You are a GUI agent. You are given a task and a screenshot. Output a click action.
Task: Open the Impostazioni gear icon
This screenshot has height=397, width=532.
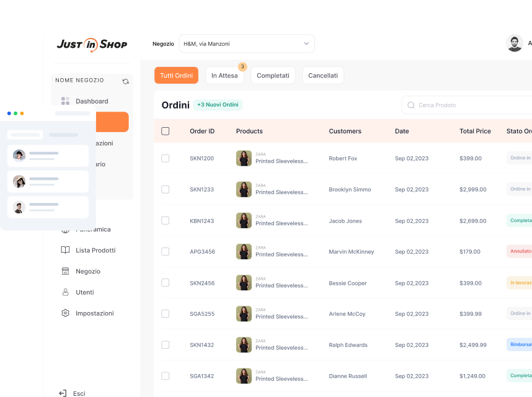pyautogui.click(x=65, y=313)
